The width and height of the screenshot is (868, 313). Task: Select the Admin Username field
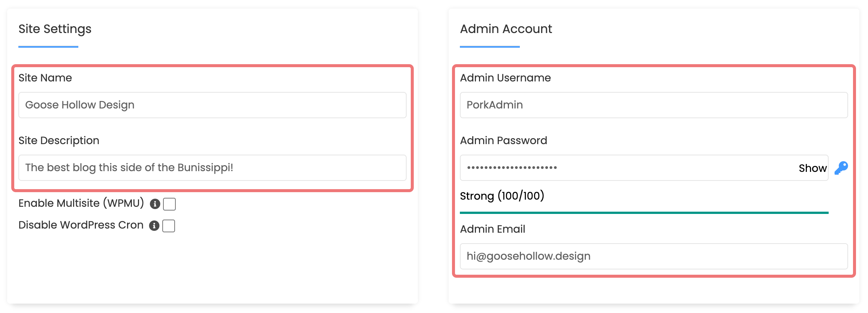coord(654,105)
